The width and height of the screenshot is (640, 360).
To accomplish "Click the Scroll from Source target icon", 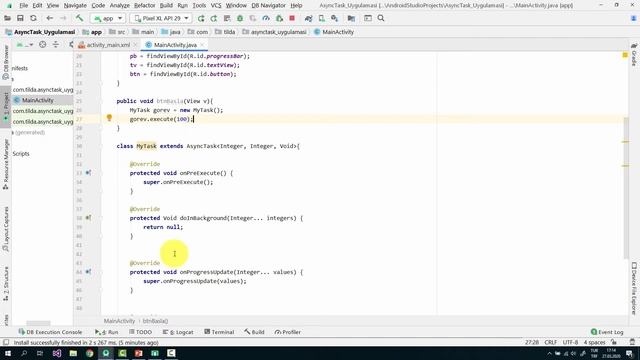I will pos(42,44).
